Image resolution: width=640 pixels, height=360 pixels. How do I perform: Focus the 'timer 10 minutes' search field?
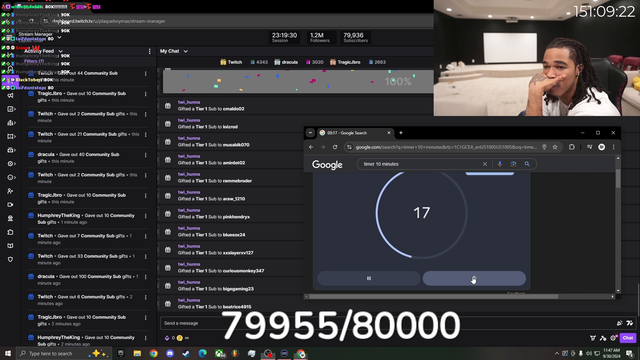420,164
